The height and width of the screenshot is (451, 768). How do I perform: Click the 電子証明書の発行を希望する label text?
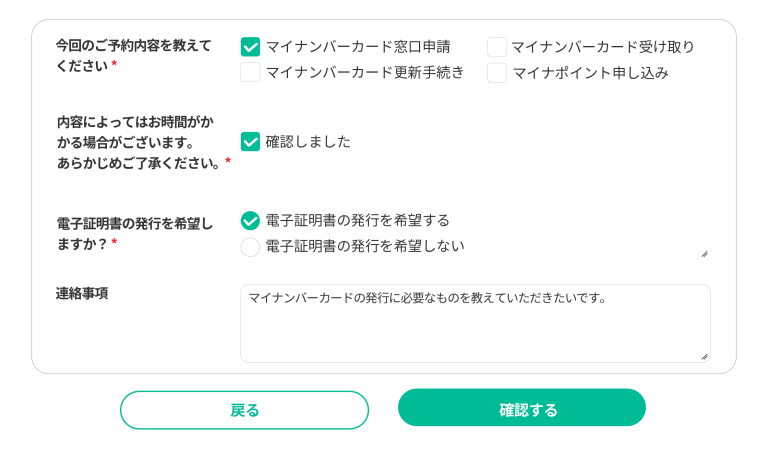[x=357, y=220]
